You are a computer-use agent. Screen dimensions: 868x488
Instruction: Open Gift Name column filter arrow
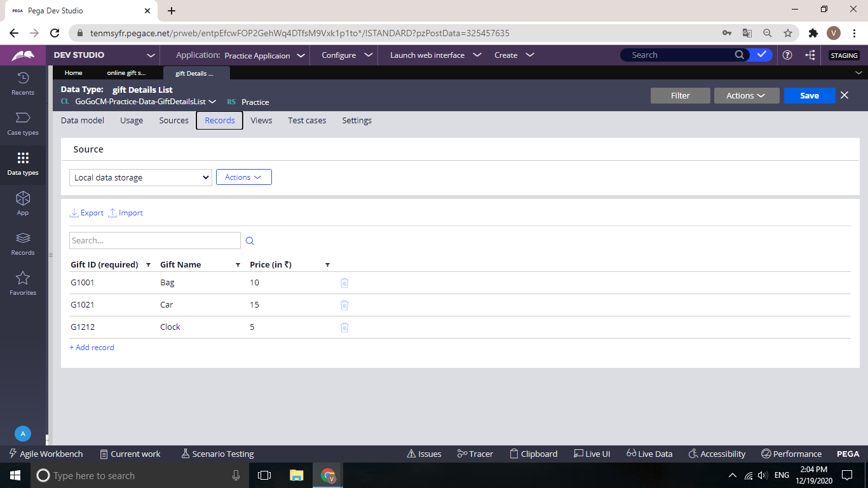click(x=238, y=265)
